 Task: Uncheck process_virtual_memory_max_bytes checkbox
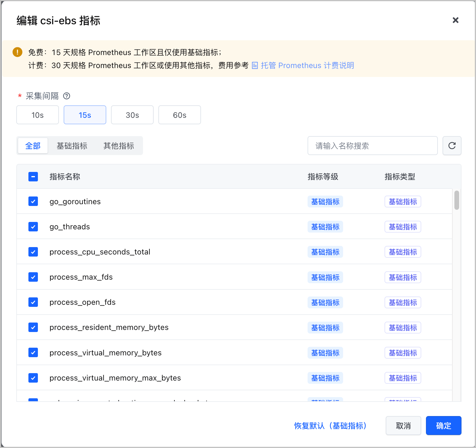click(x=33, y=378)
